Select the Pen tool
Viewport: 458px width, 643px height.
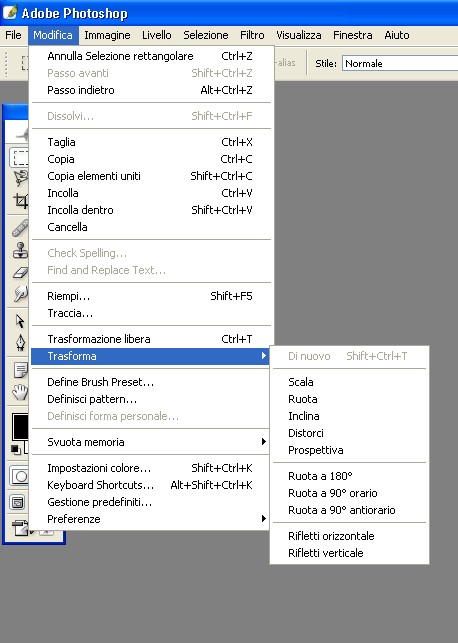20,342
